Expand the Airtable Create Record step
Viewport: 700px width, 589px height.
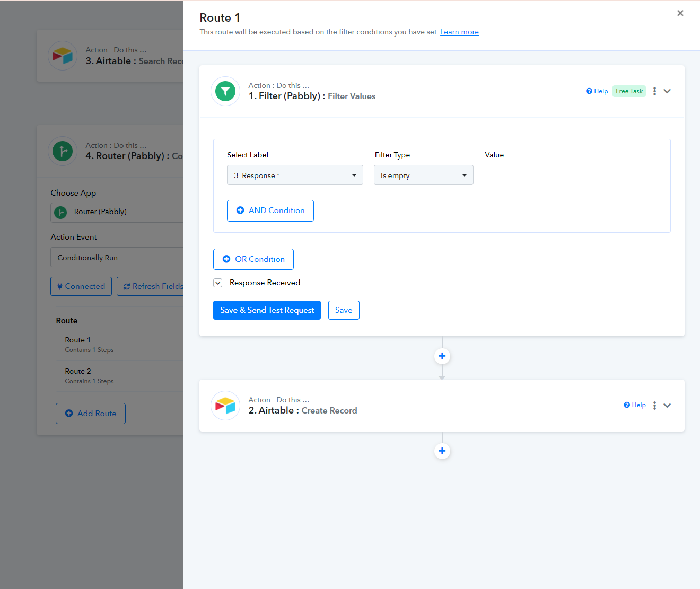[667, 406]
